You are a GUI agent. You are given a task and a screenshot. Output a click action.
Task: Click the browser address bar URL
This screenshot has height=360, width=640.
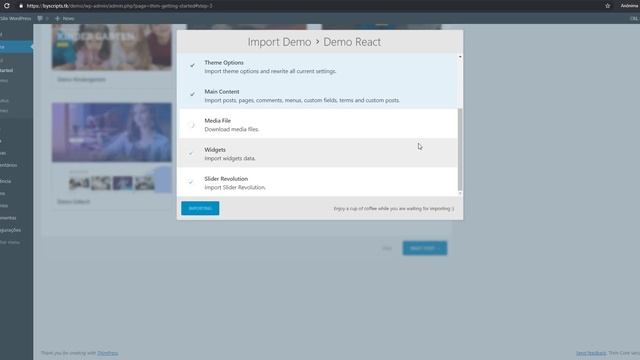(120, 6)
